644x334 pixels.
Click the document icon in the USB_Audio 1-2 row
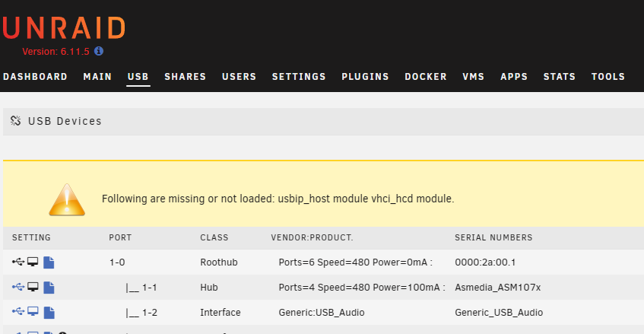(49, 312)
